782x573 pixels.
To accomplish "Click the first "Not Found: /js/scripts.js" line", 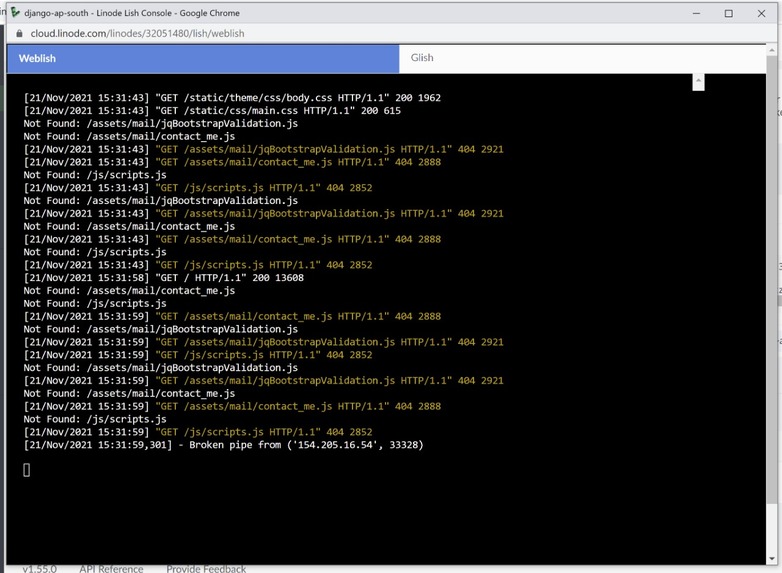I will [x=95, y=175].
